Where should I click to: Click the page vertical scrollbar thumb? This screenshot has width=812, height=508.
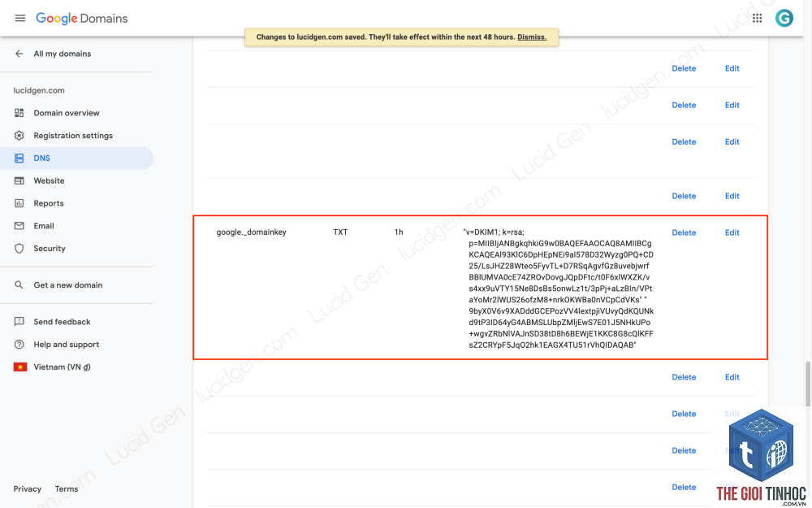click(x=807, y=384)
